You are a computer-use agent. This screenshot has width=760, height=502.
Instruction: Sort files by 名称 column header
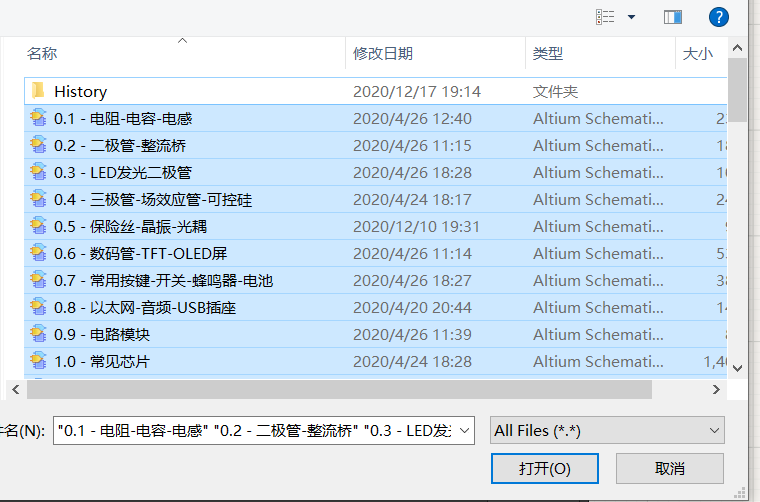click(x=42, y=53)
